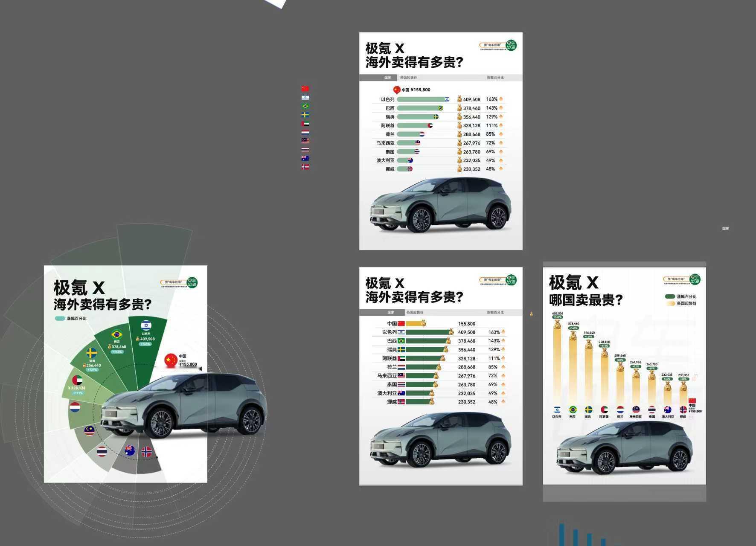Pick the round Netherlands flag in the radial chart poster
Screen dimensions: 756x546
click(x=75, y=407)
